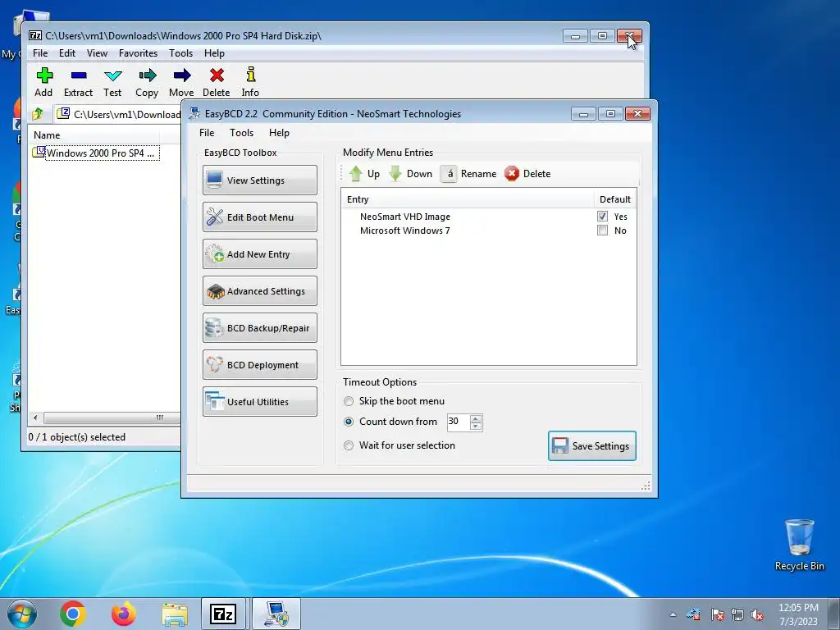Switch to 7-Zip taskbar button
The image size is (840, 630).
(x=223, y=614)
